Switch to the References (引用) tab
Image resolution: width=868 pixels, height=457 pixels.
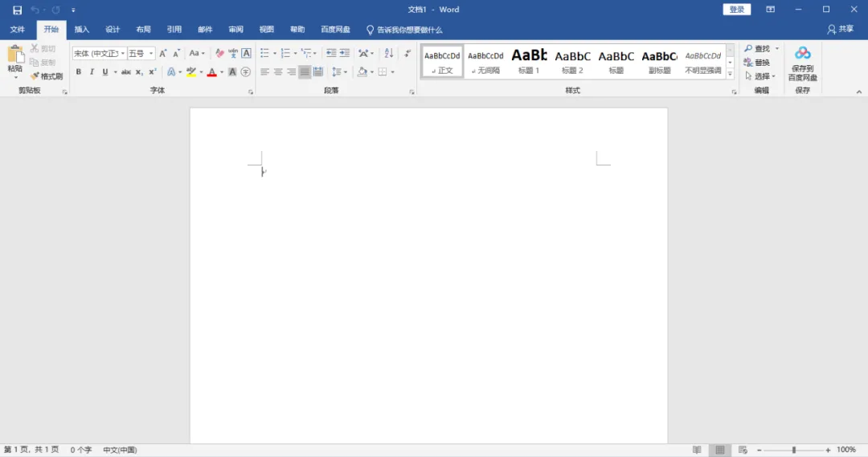[174, 30]
